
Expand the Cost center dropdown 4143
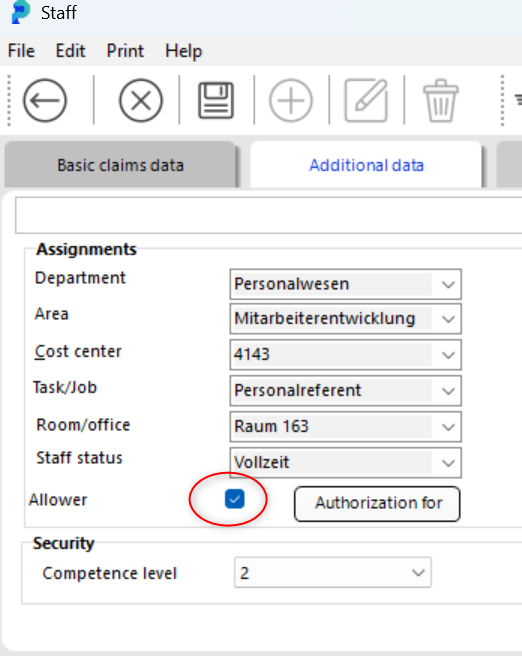pyautogui.click(x=345, y=355)
